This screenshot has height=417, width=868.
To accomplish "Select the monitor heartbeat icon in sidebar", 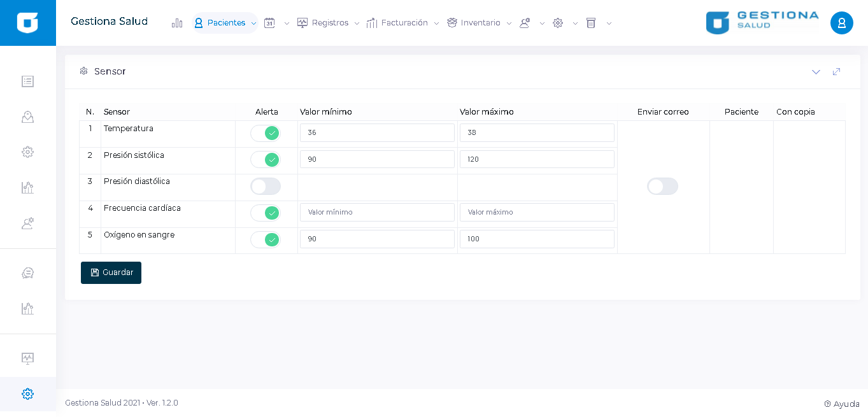I will click(27, 358).
